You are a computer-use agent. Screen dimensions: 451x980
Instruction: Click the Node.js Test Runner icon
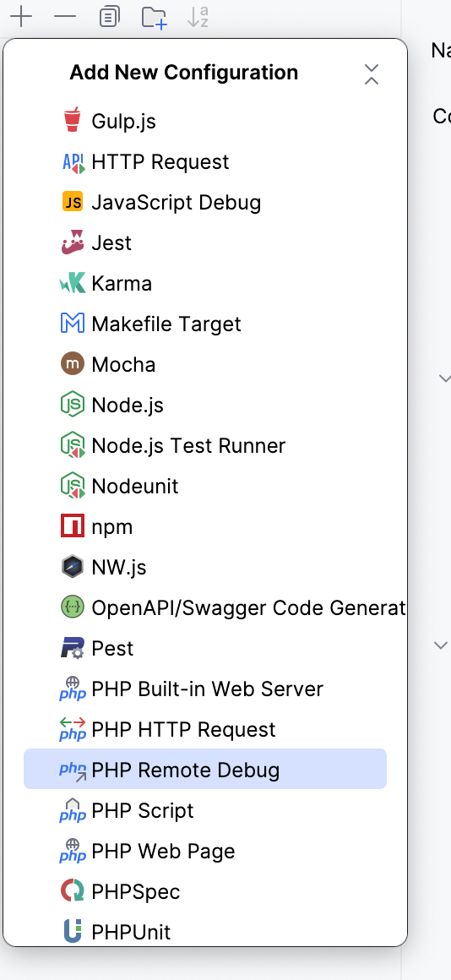73,445
